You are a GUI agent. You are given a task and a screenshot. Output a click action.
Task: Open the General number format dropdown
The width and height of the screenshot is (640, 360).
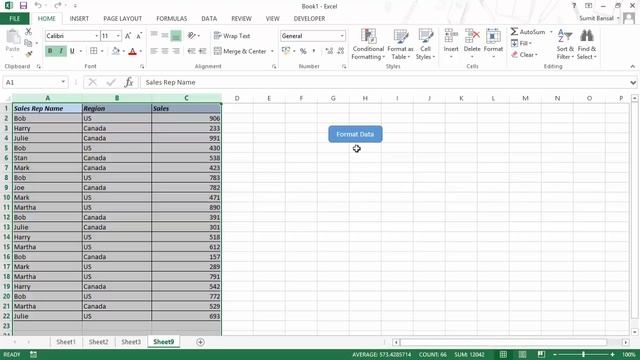342,36
